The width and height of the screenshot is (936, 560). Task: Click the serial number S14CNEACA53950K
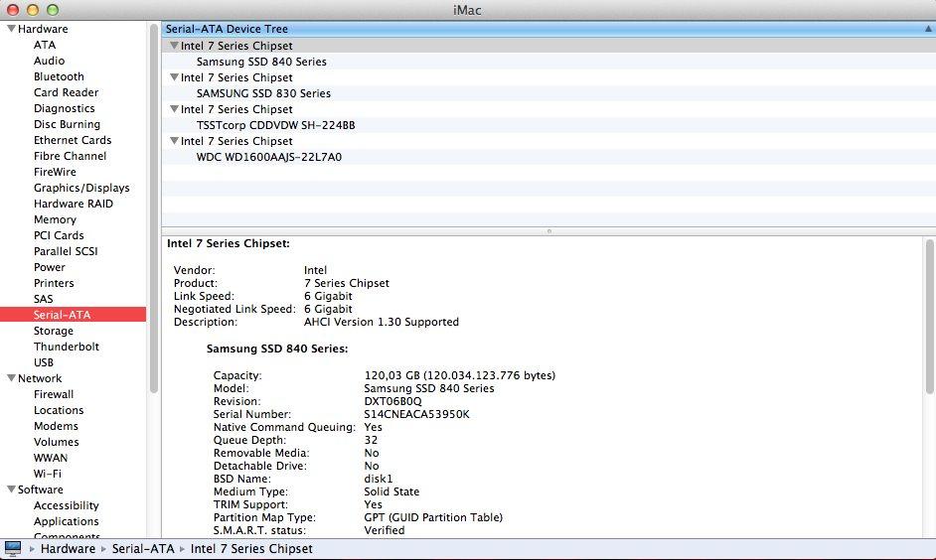[416, 414]
